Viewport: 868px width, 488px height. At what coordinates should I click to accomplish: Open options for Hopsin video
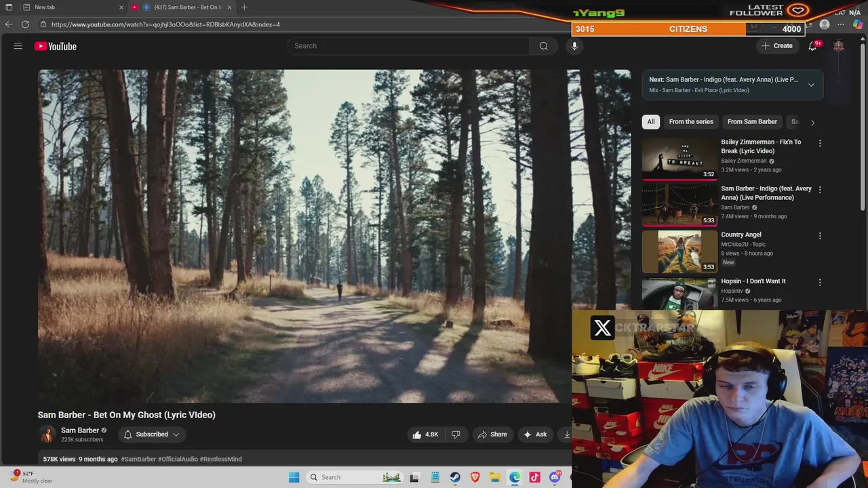pos(820,282)
